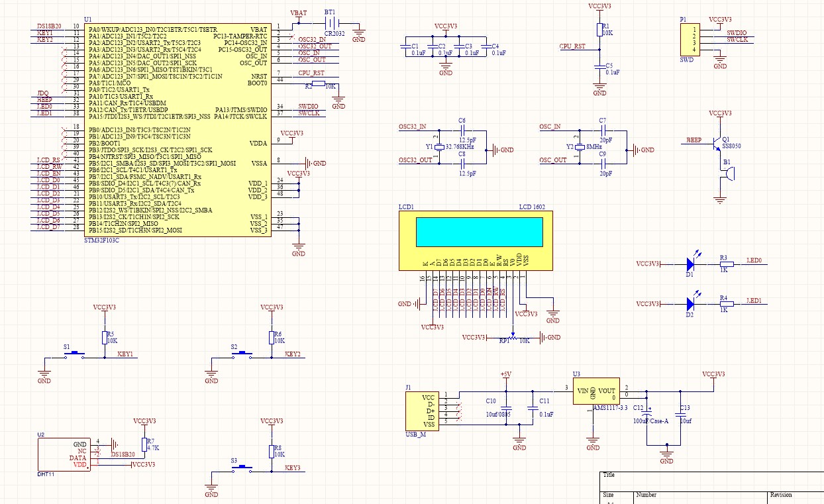Click the DHT11 part name text
The width and height of the screenshot is (824, 504).
click(x=46, y=476)
